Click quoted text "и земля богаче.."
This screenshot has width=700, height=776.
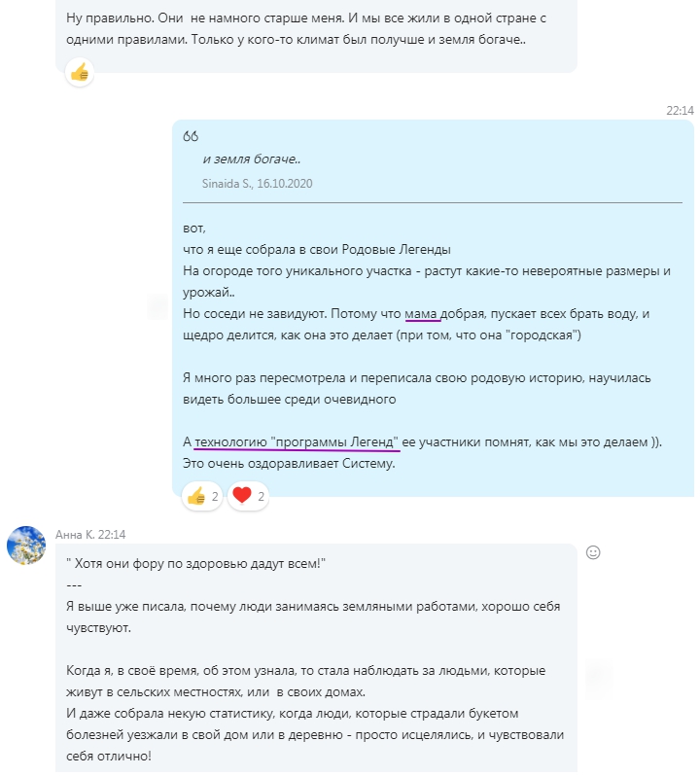pos(251,159)
